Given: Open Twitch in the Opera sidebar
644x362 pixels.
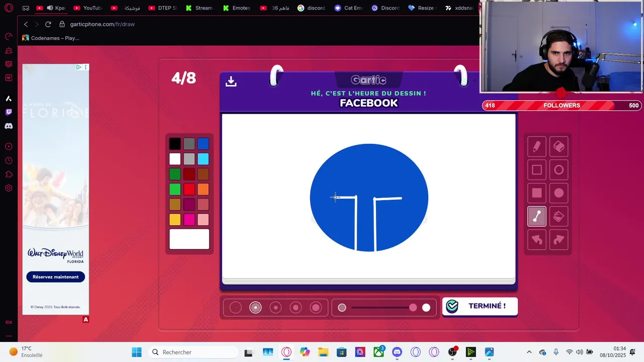Looking at the screenshot, I should tap(9, 112).
